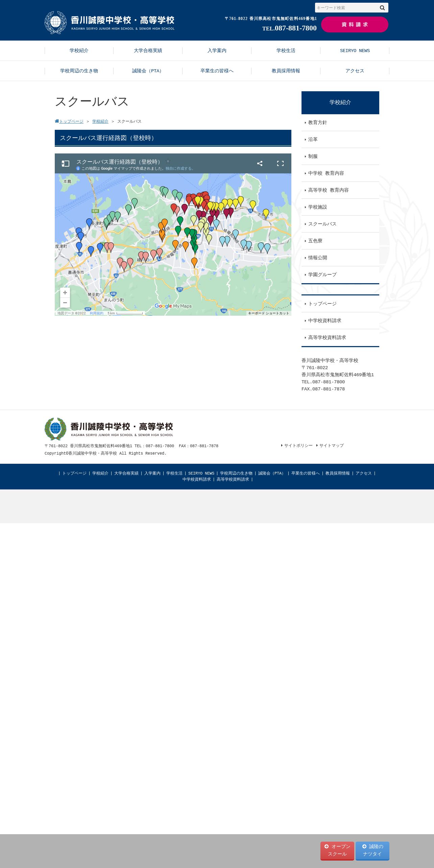Image resolution: width=434 pixels, height=868 pixels.
Task: Open 情報公開 in the sidebar
Action: tap(340, 258)
